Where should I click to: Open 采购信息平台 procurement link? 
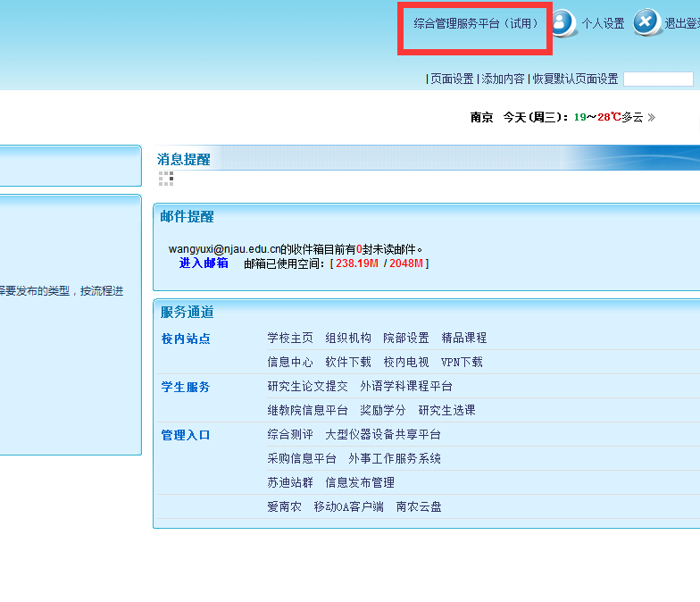point(302,458)
